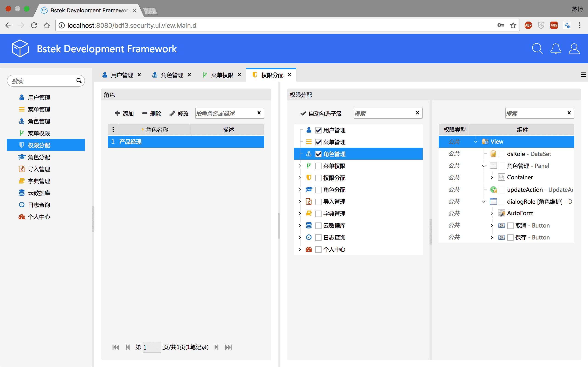Image resolution: width=588 pixels, height=367 pixels.
Task: Click the grid column options dots icon
Action: (x=113, y=130)
